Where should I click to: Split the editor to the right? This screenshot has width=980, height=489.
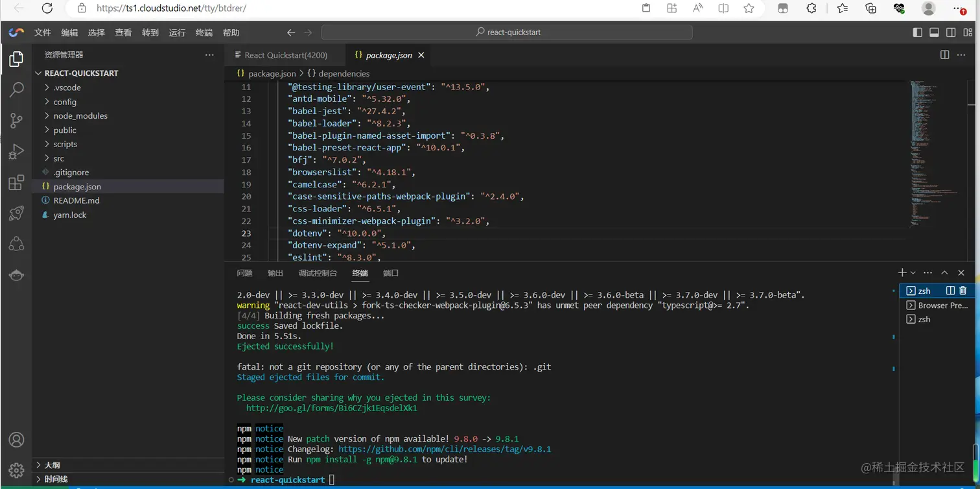click(x=944, y=55)
